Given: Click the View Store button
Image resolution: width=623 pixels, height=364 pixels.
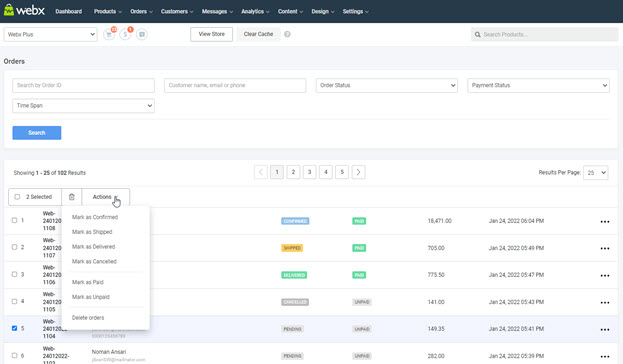Looking at the screenshot, I should tap(211, 34).
